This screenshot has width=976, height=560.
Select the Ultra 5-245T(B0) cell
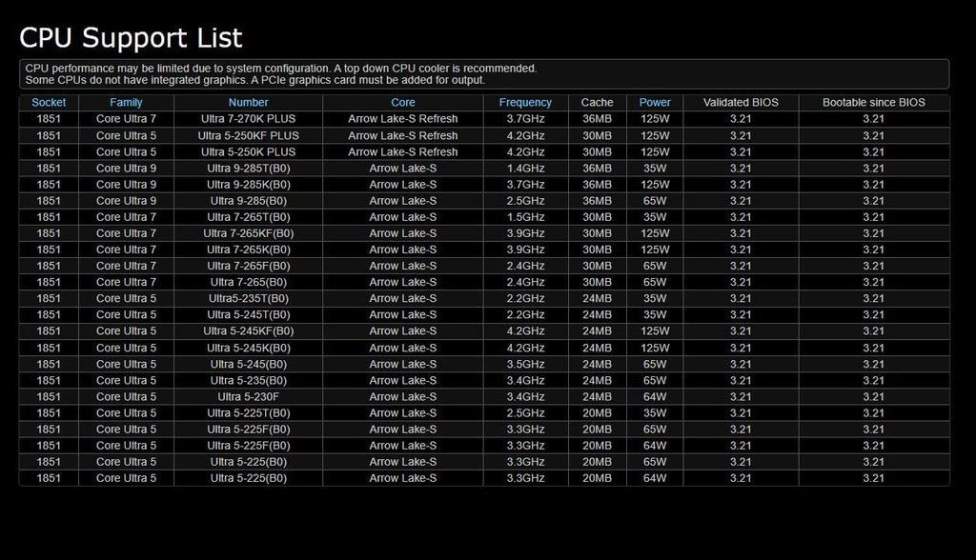click(x=249, y=314)
